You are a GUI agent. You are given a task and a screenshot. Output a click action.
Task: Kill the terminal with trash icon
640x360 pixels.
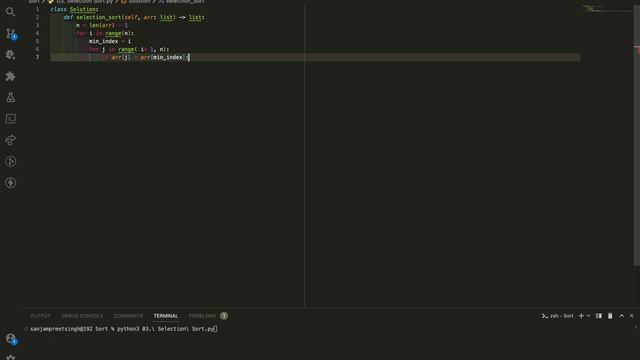tap(610, 316)
